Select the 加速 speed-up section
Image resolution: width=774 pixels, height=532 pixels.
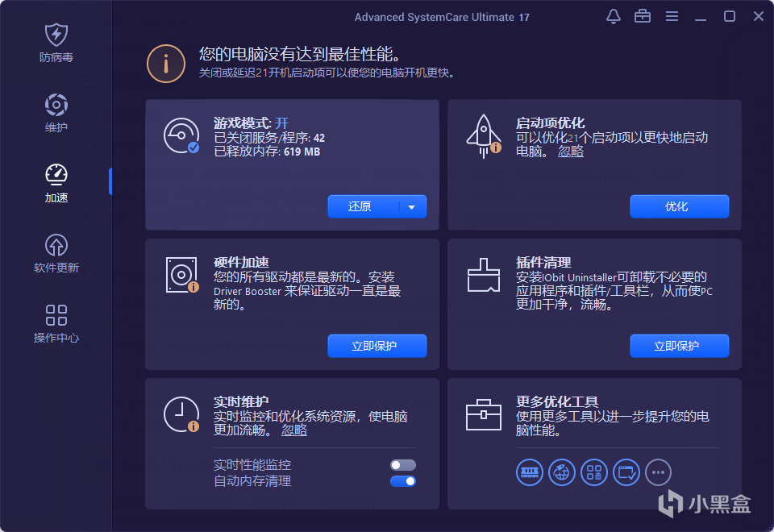(56, 184)
